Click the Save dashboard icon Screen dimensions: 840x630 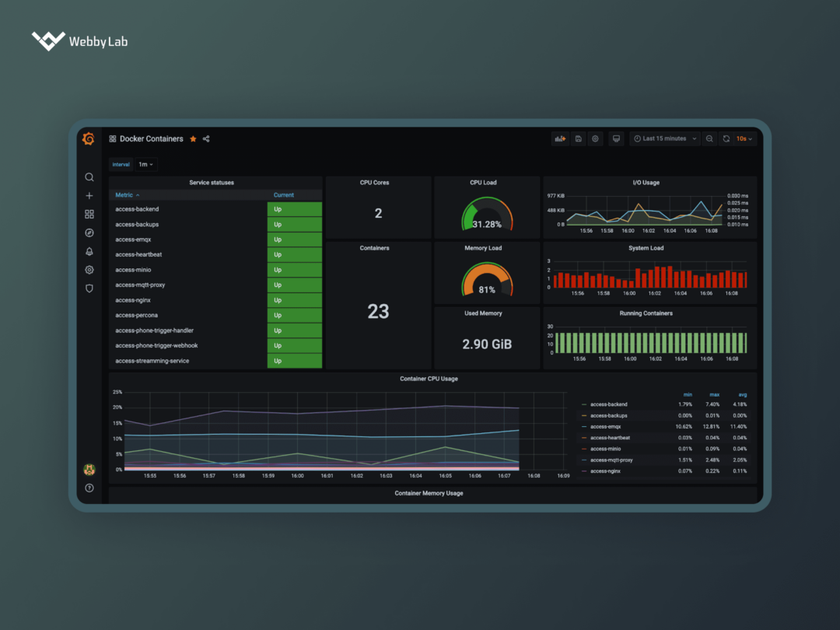pos(579,138)
